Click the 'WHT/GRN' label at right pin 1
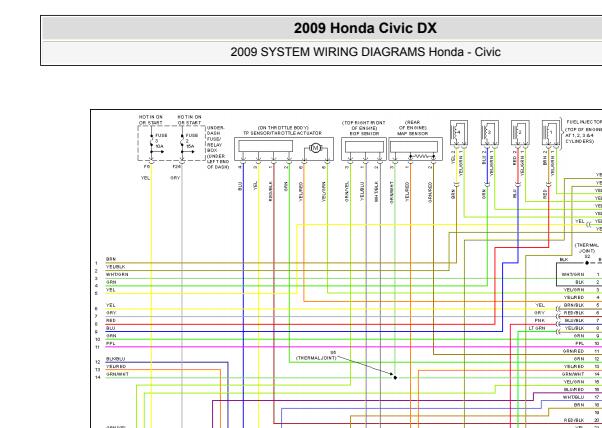 [572, 274]
